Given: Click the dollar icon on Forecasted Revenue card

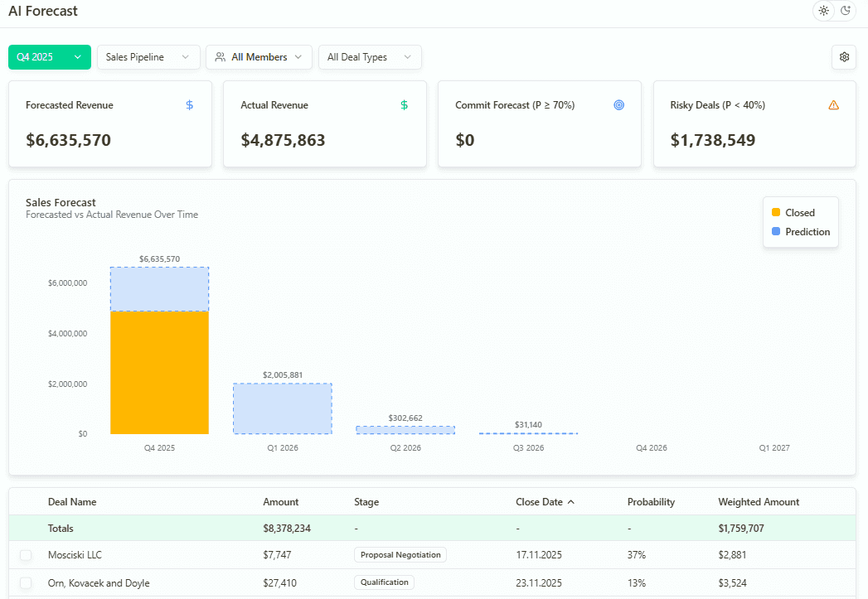Looking at the screenshot, I should (x=189, y=105).
